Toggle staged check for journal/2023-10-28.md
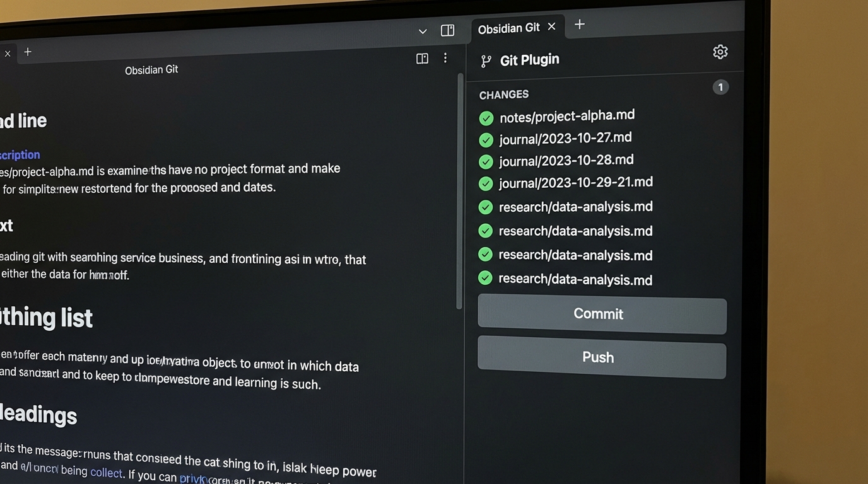868x484 pixels. point(486,162)
